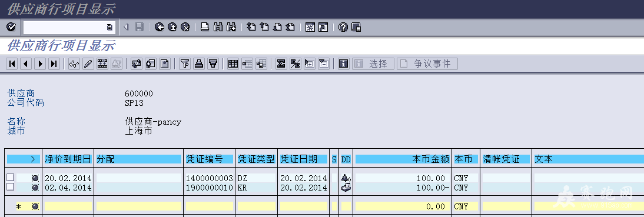The width and height of the screenshot is (644, 217).
Task: Open the command field history dropdown
Action: 109,27
